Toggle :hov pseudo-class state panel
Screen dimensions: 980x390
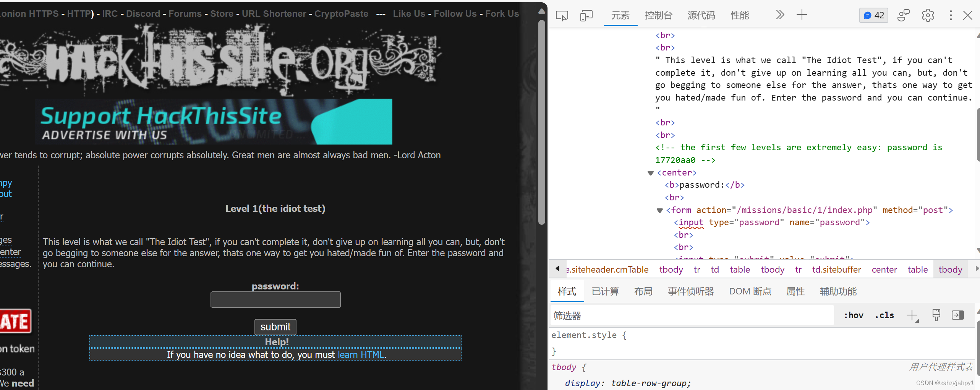coord(854,315)
